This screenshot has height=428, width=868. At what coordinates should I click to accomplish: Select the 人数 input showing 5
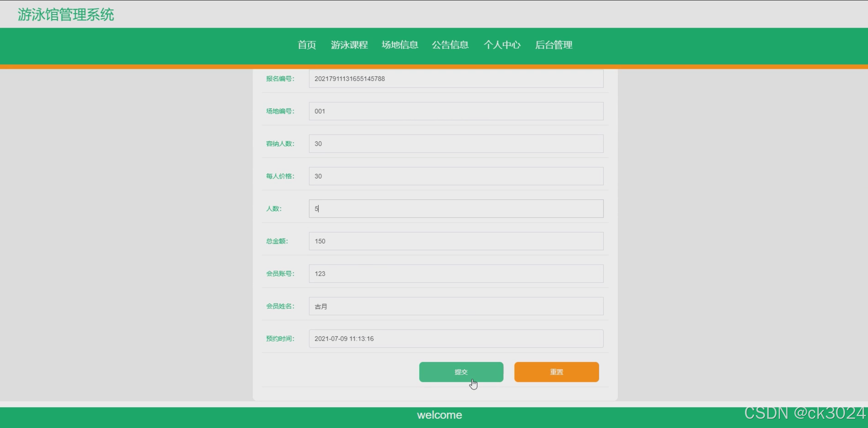pos(455,208)
